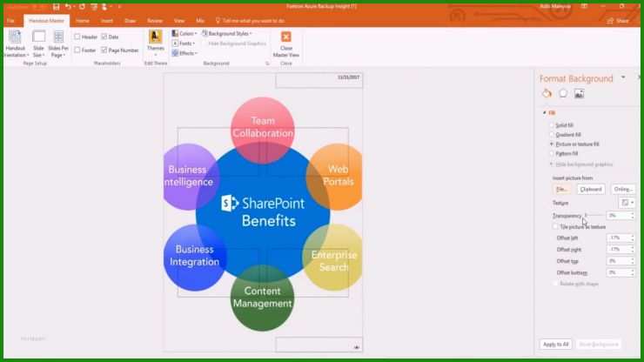Viewport: 644px width, 362px height.
Task: Click the date placeholder on handout
Action: [319, 81]
